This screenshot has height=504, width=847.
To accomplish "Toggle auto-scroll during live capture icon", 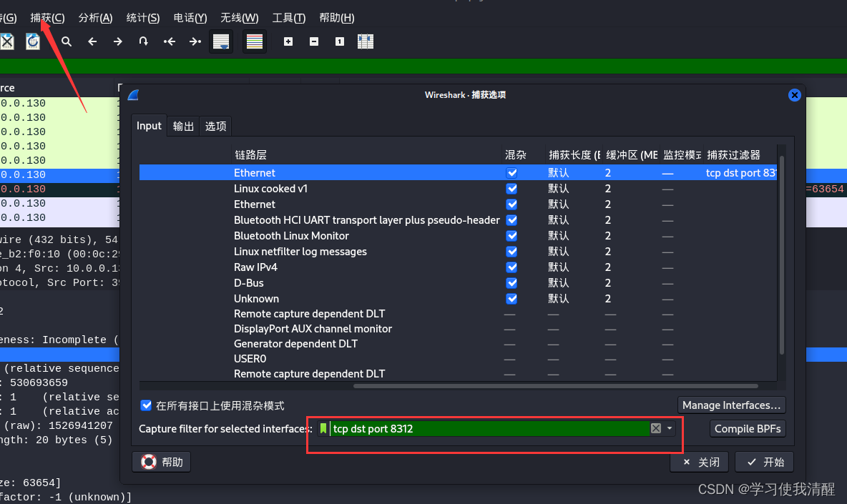I will (221, 41).
